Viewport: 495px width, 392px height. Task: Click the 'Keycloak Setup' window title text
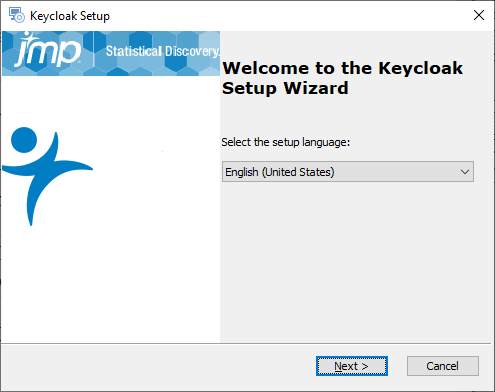[x=70, y=16]
